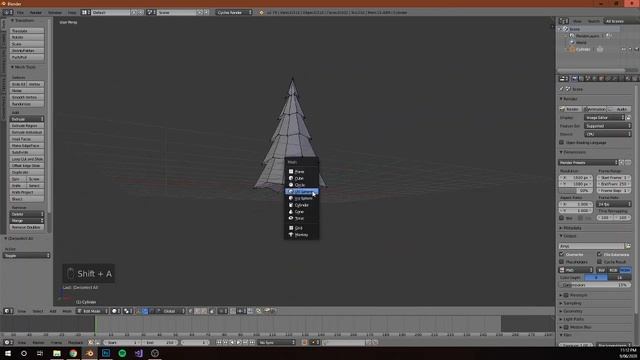The height and width of the screenshot is (360, 640).
Task: Open the Supported feature set dropdown
Action: coord(608,126)
